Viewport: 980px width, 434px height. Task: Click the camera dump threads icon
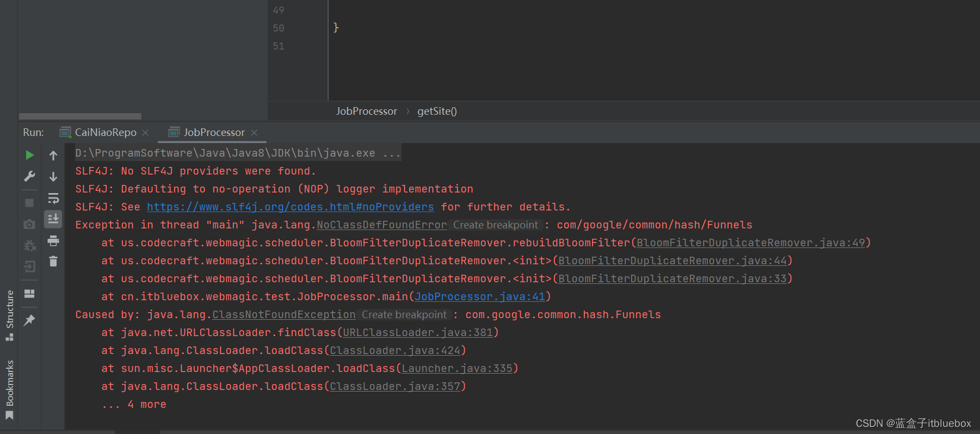pos(29,224)
